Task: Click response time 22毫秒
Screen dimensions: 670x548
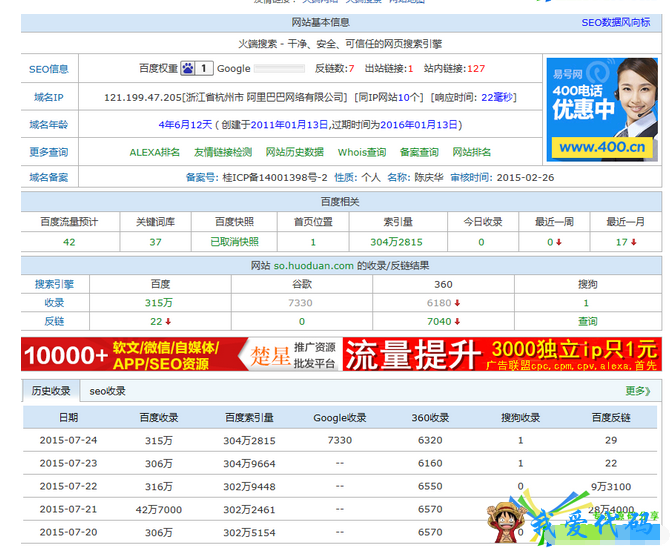Action: point(497,97)
